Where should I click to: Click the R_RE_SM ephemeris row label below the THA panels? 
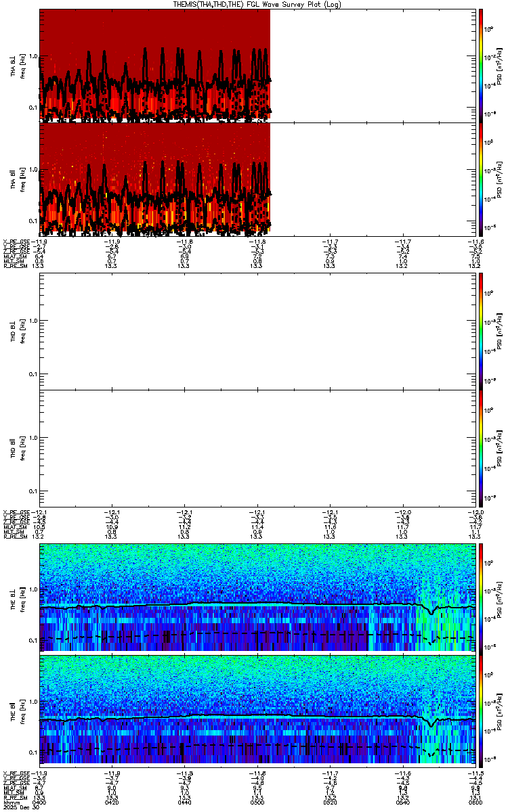pyautogui.click(x=14, y=266)
